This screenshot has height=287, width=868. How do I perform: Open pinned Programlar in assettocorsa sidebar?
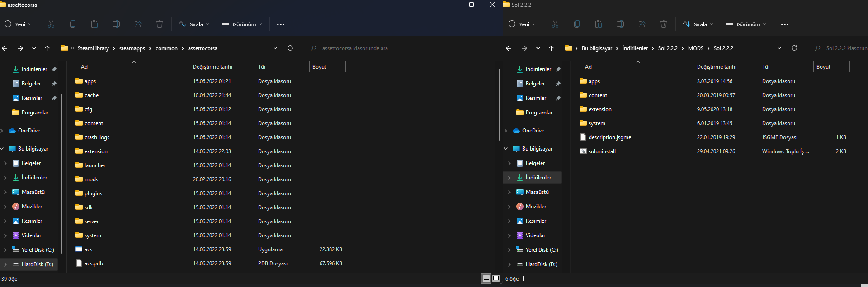coord(35,113)
